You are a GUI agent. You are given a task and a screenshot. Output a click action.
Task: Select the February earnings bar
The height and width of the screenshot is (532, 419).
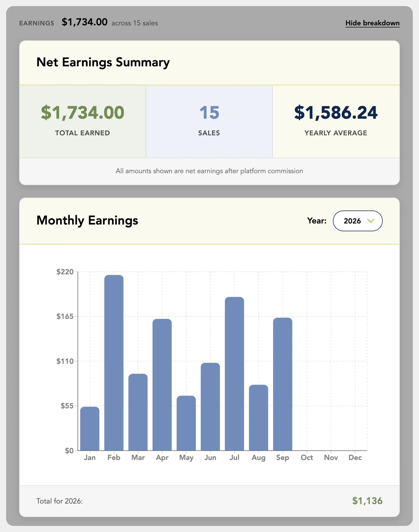(114, 363)
